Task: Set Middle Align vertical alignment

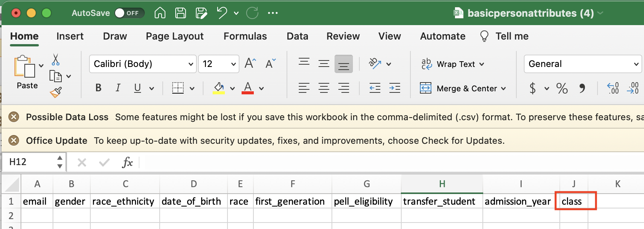Action: [x=324, y=64]
